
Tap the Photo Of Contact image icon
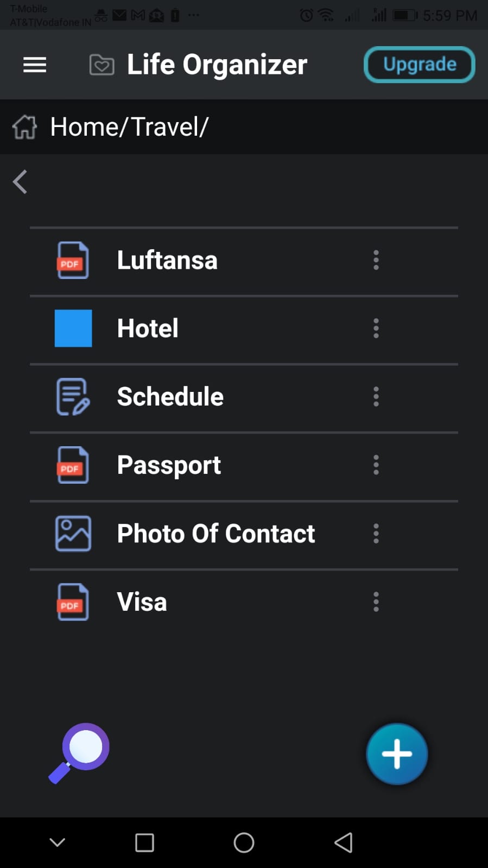[73, 534]
